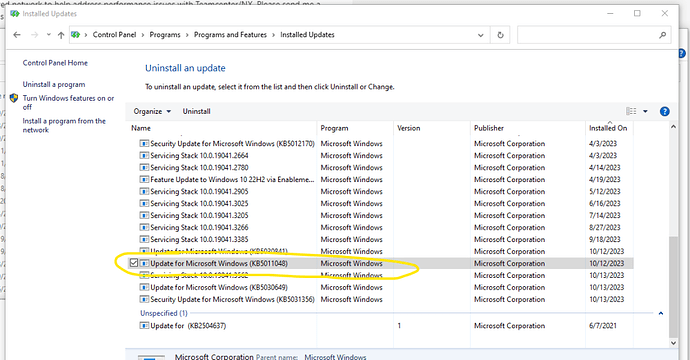690x360 pixels.
Task: Maximize the Installed Updates window
Action: (637, 14)
